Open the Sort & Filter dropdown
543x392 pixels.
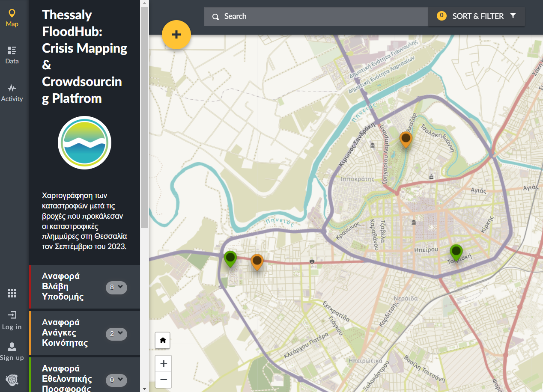click(477, 16)
